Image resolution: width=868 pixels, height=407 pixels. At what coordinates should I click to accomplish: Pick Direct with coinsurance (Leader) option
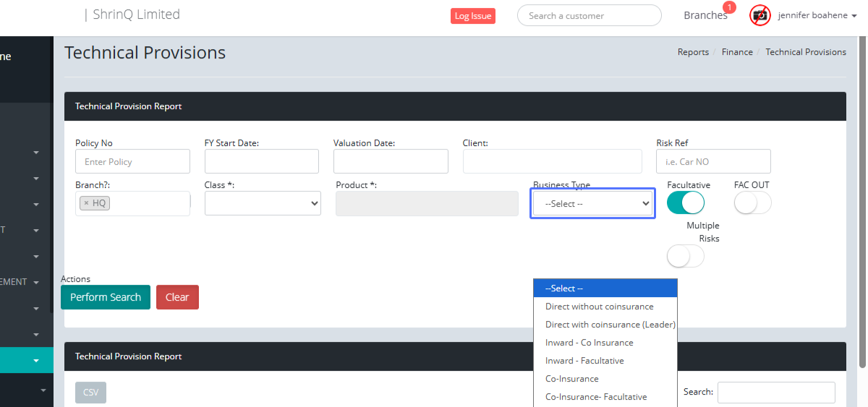[x=610, y=325]
